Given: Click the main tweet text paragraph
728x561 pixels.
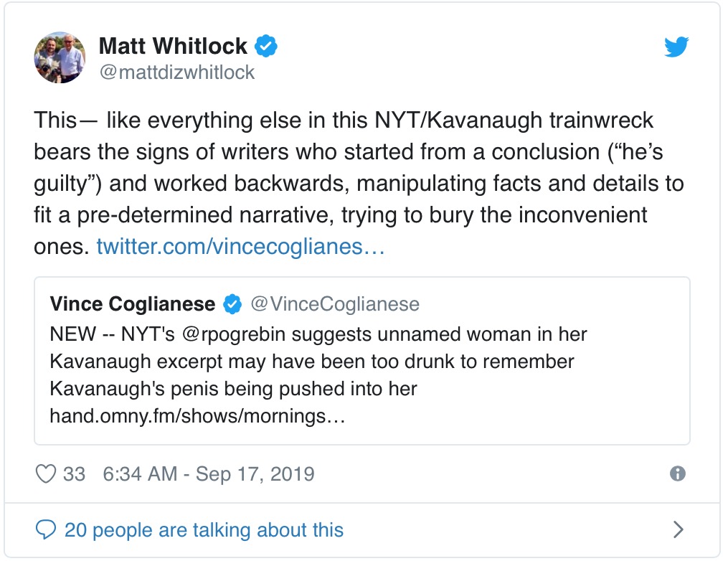Looking at the screenshot, I should 359,183.
